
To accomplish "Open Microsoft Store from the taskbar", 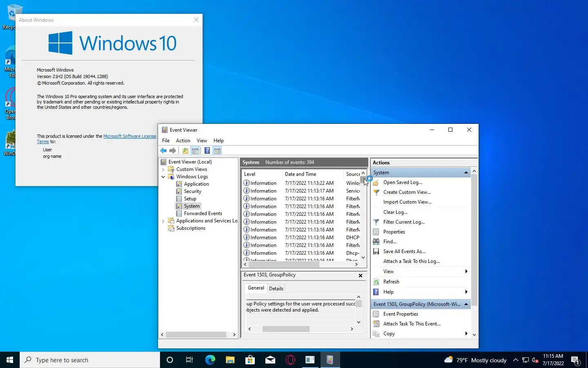I will click(x=250, y=360).
